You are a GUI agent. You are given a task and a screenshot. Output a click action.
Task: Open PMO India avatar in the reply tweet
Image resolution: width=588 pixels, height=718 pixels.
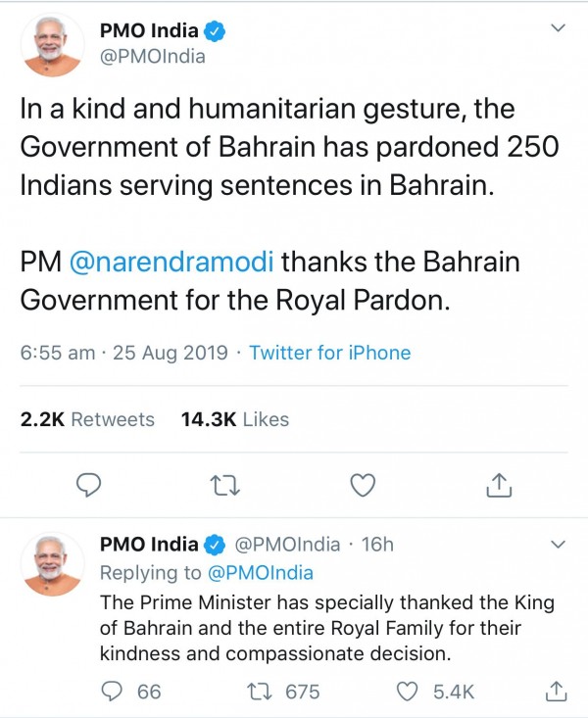(x=52, y=563)
